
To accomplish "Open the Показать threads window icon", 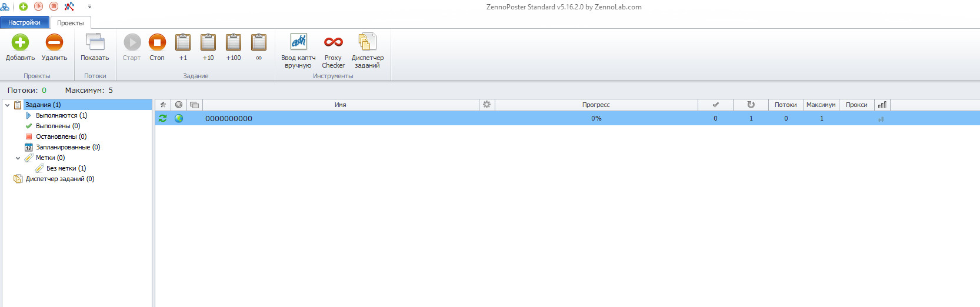I will [95, 42].
